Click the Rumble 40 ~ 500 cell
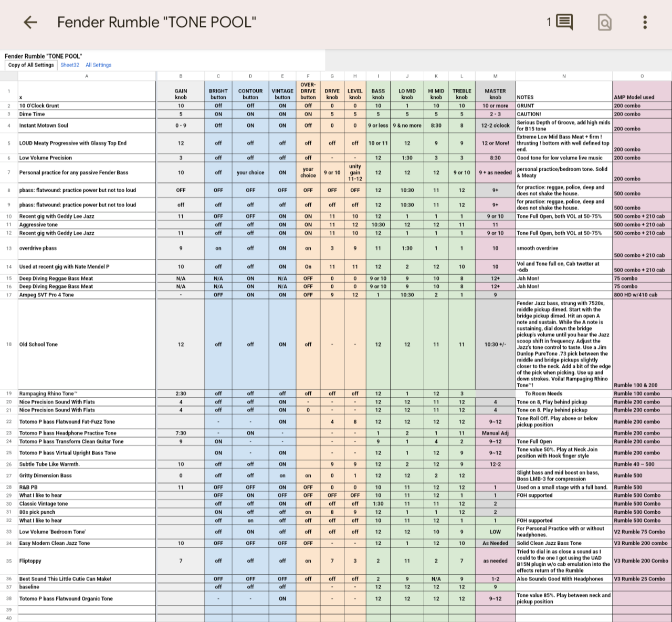This screenshot has width=672, height=622. [x=642, y=464]
